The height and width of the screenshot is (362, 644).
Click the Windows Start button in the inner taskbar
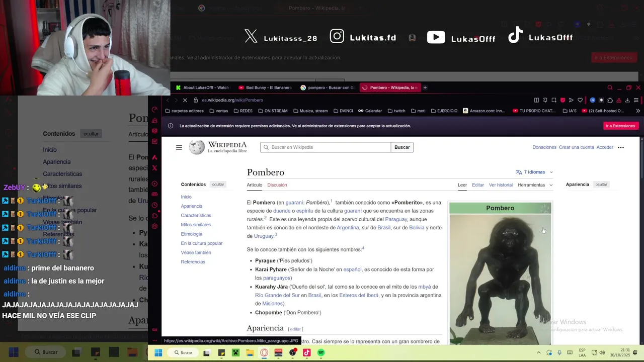click(x=158, y=352)
